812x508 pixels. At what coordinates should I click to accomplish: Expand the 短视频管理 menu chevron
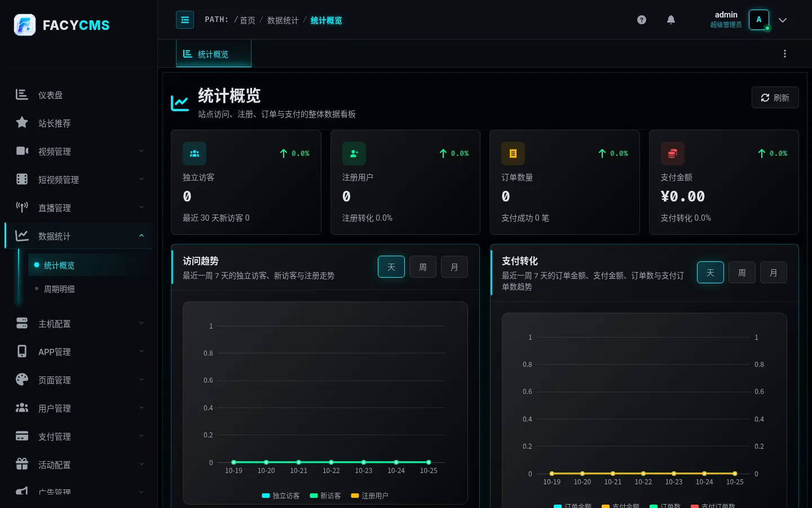[x=142, y=179]
